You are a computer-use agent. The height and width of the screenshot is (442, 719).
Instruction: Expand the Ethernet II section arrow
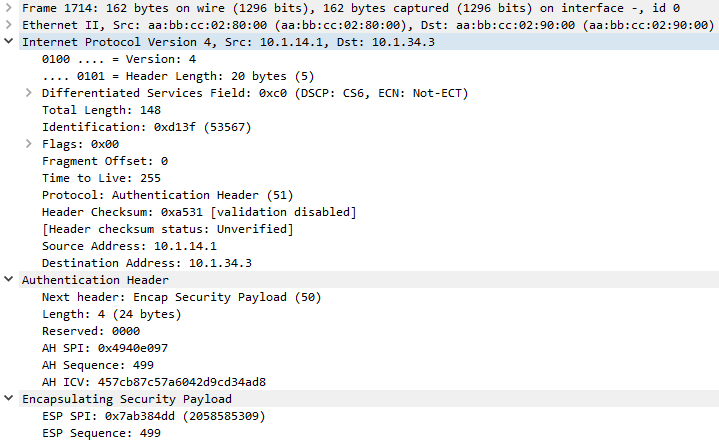(10, 25)
